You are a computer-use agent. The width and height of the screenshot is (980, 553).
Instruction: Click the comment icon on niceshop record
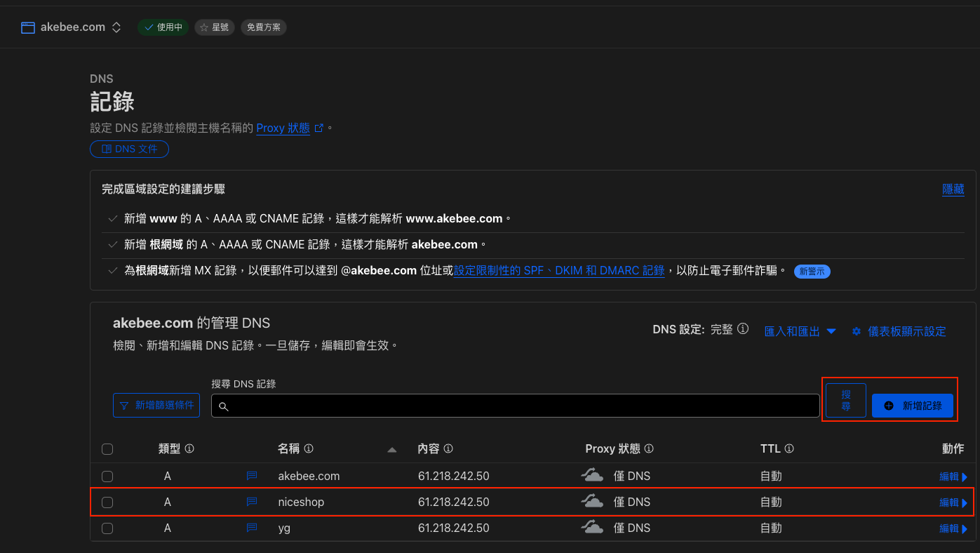click(252, 502)
